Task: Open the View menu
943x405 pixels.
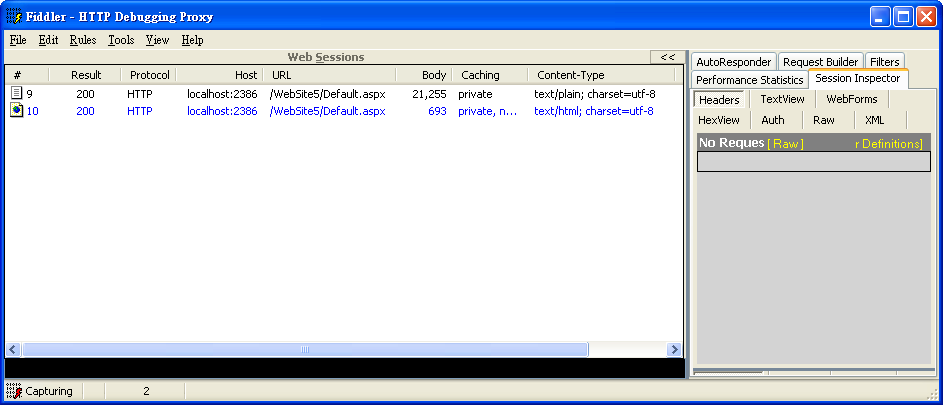Action: point(158,40)
